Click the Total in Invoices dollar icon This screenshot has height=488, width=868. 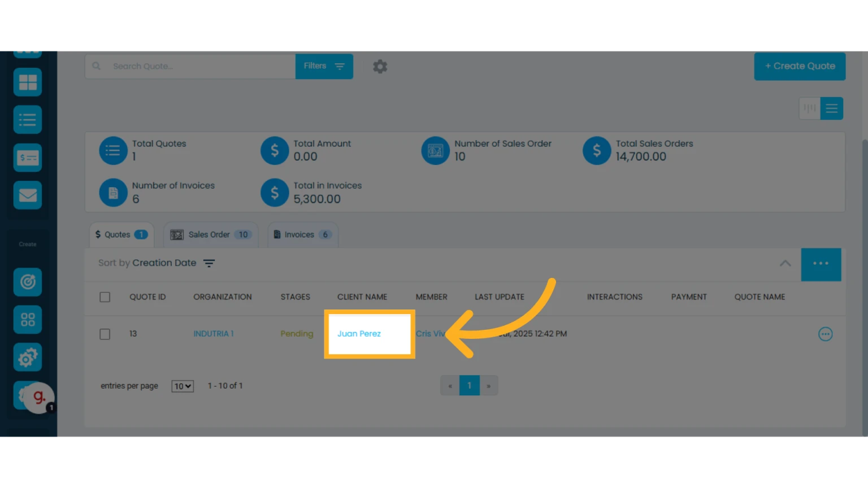coord(275,193)
